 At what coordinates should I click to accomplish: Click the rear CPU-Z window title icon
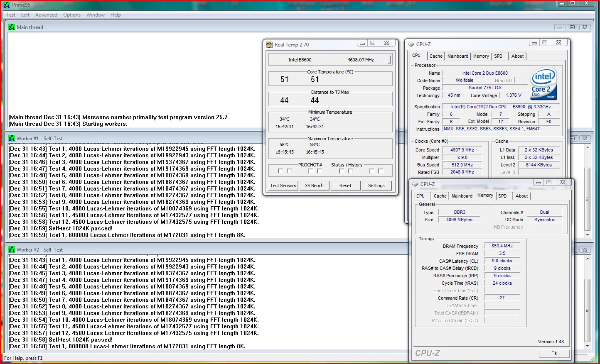(411, 44)
